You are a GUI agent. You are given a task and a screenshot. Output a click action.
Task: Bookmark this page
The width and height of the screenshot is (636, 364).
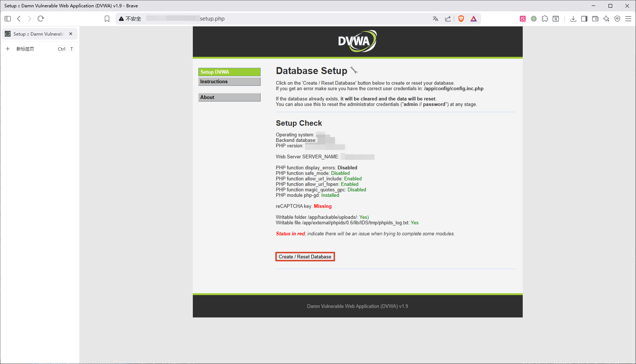click(x=107, y=19)
